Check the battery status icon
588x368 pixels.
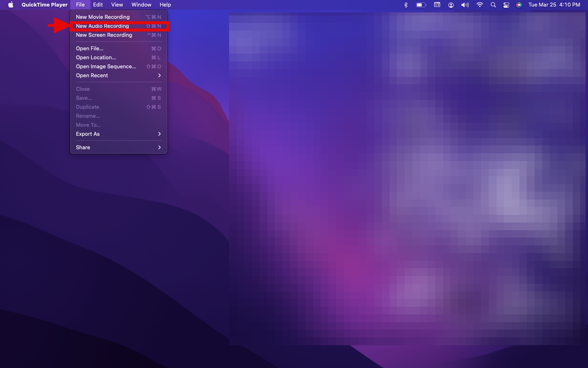point(421,5)
